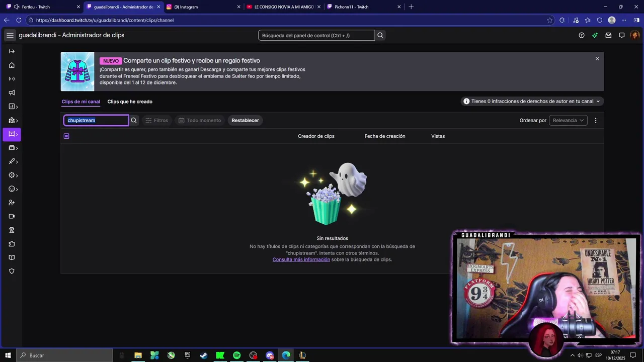This screenshot has width=644, height=362.
Task: Click the expand sidebar arrow icon
Action: point(12,51)
